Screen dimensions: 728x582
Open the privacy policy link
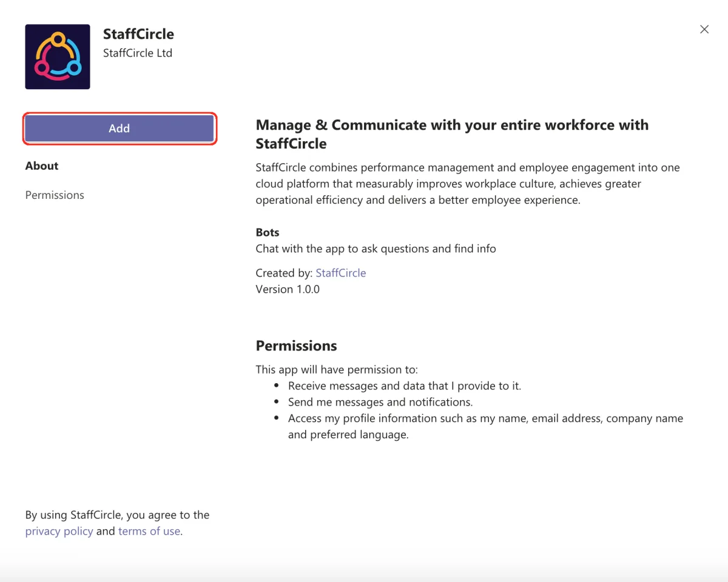(x=59, y=531)
